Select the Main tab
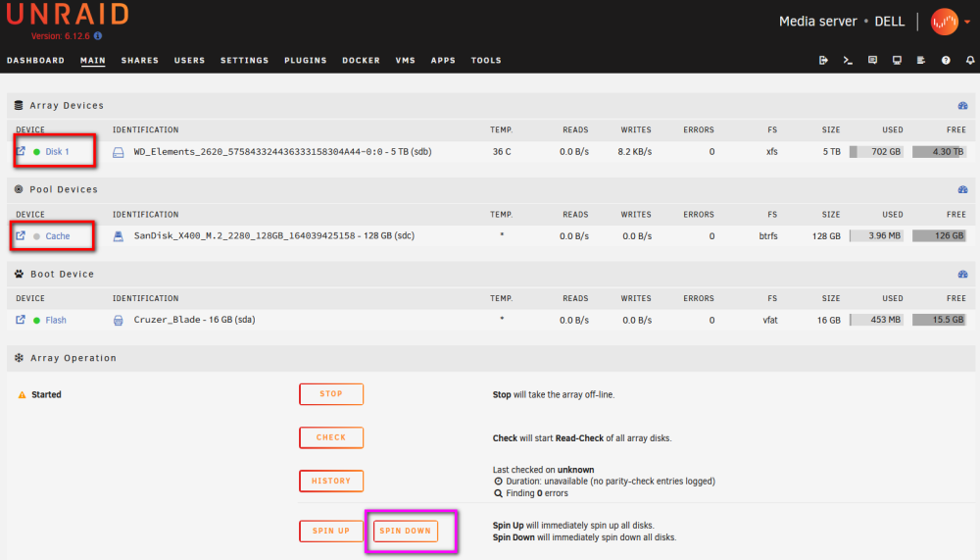Image resolution: width=980 pixels, height=560 pixels. (92, 61)
